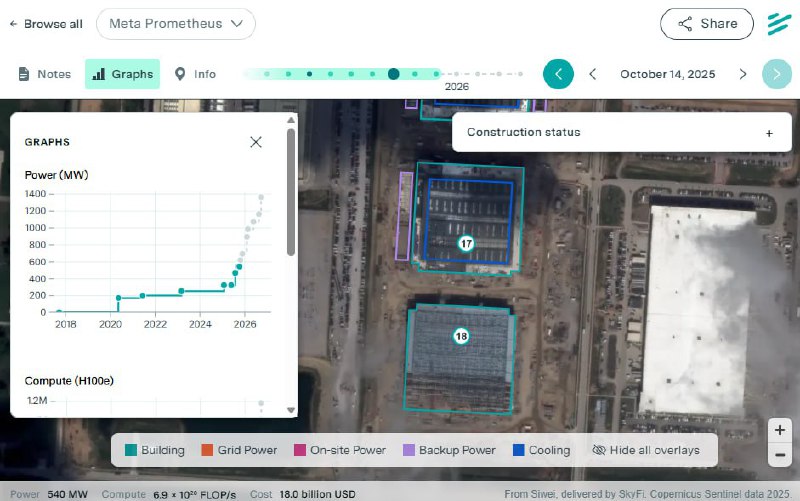Click the teal next timeline arrow button
Screen dimensions: 800x501
pos(776,74)
